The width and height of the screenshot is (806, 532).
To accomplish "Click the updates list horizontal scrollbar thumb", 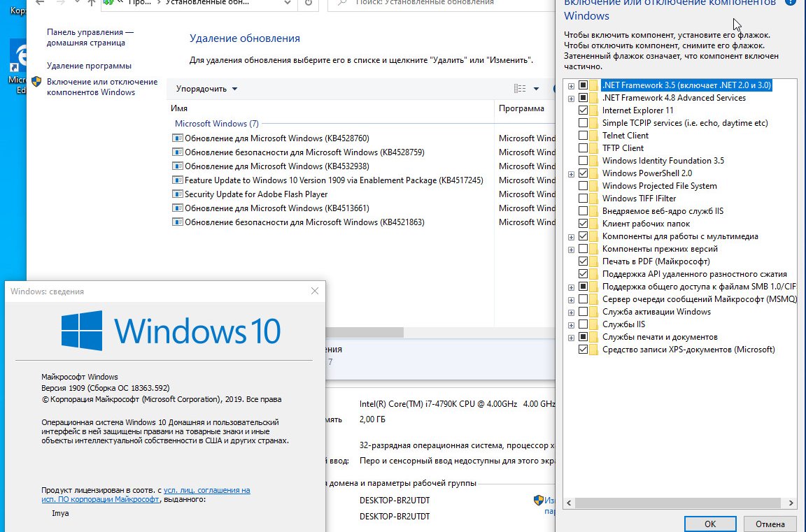I will click(x=365, y=333).
